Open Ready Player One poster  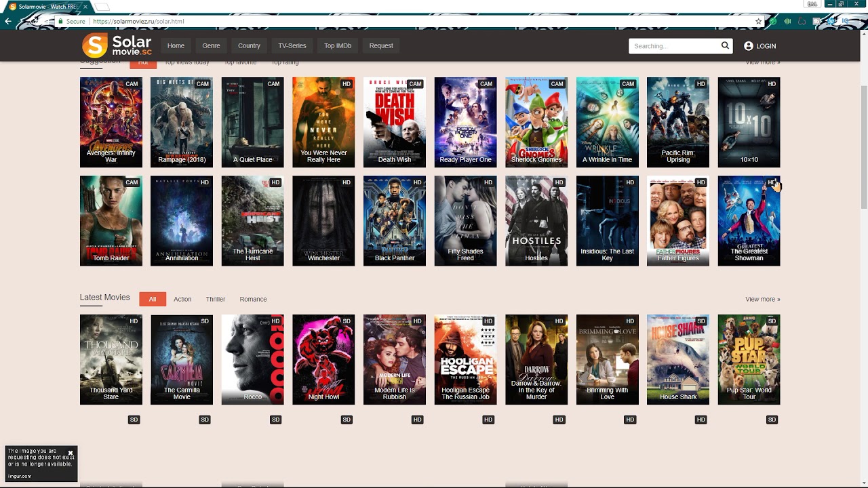pyautogui.click(x=466, y=122)
